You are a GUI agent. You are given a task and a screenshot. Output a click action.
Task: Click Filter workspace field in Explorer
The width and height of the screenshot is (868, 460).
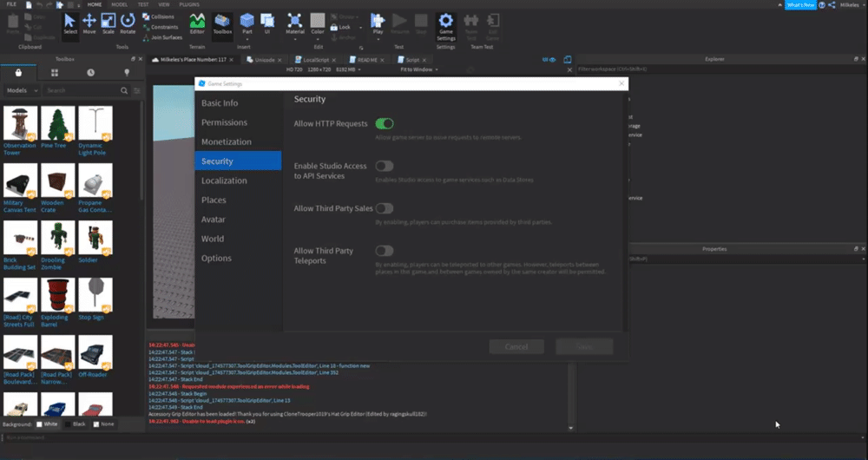tap(719, 69)
